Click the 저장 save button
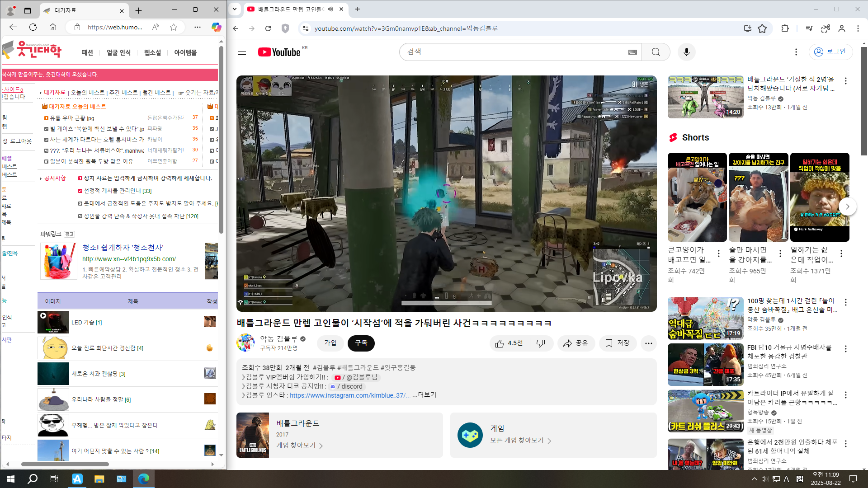 617,343
